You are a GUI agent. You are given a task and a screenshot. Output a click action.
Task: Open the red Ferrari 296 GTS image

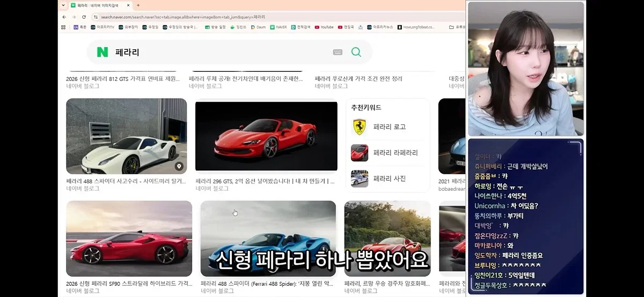(x=266, y=136)
